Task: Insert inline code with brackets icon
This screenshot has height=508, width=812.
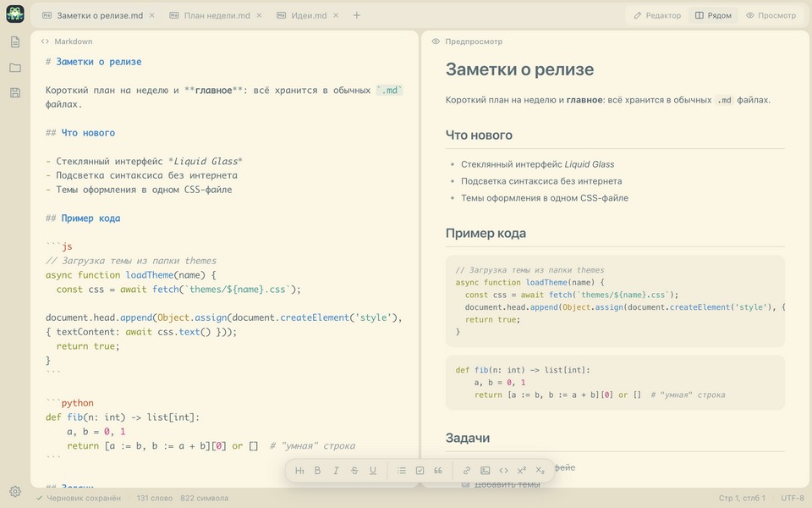Action: click(x=503, y=471)
